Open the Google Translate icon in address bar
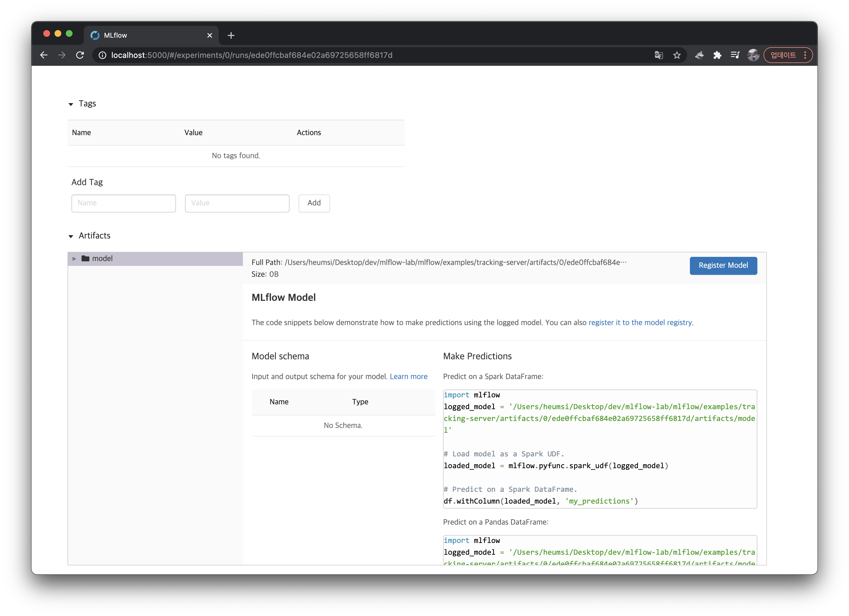The width and height of the screenshot is (849, 616). tap(658, 55)
